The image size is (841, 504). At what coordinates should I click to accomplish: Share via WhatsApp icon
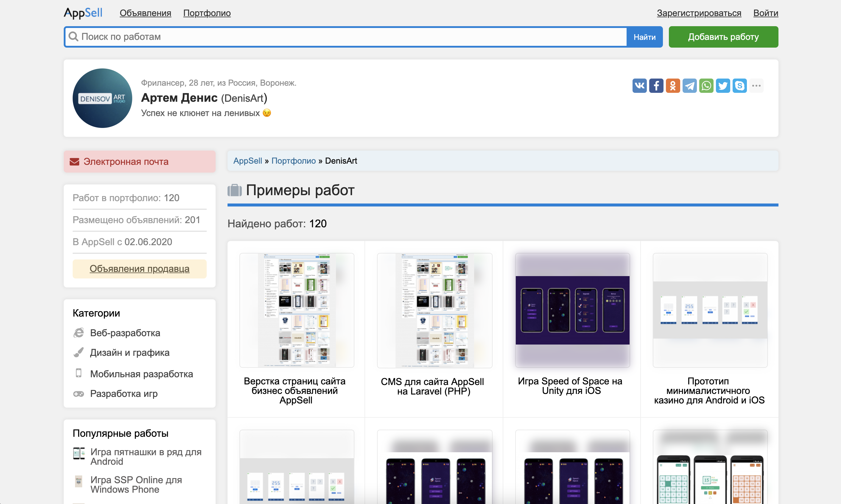pos(706,86)
